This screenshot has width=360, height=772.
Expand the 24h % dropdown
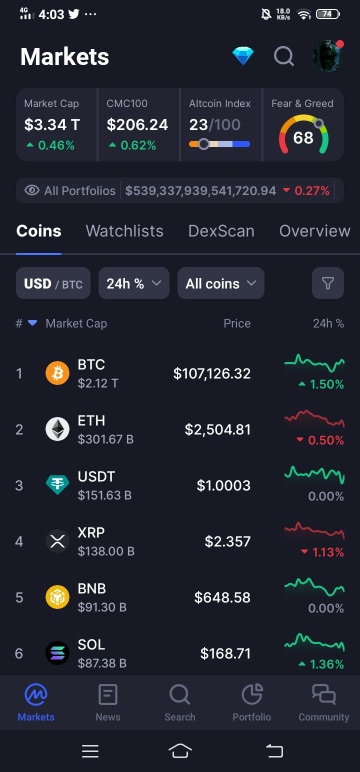[x=134, y=283]
